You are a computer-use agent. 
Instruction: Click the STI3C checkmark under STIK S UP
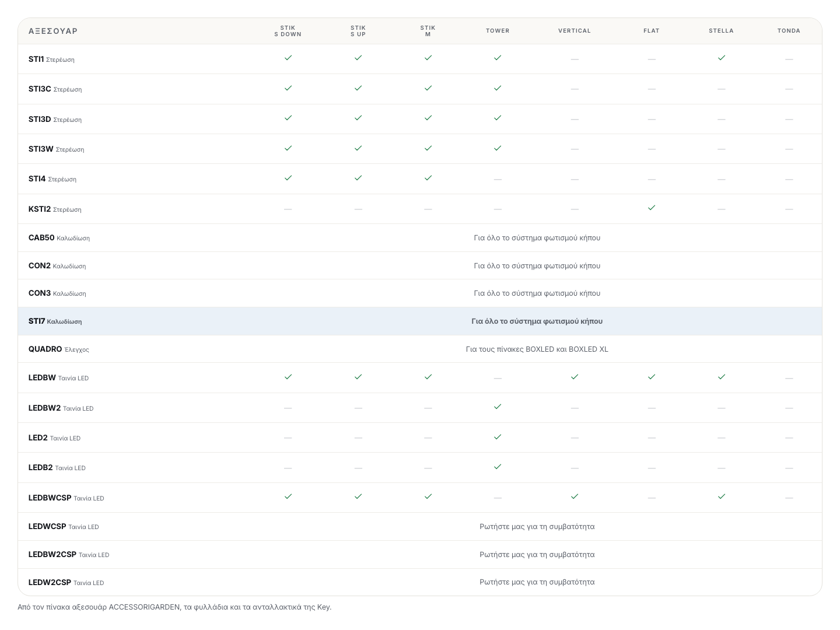point(358,88)
